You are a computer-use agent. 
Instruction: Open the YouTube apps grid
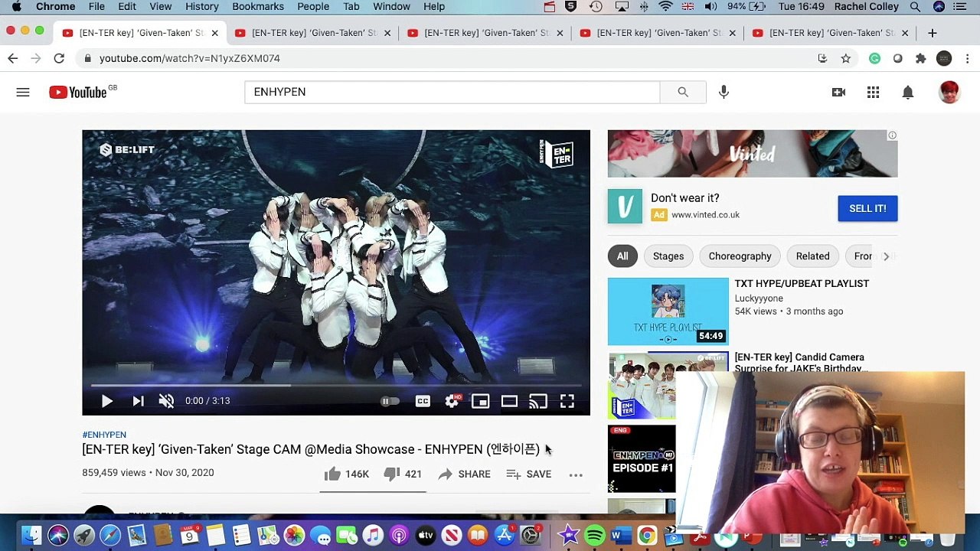(x=873, y=93)
